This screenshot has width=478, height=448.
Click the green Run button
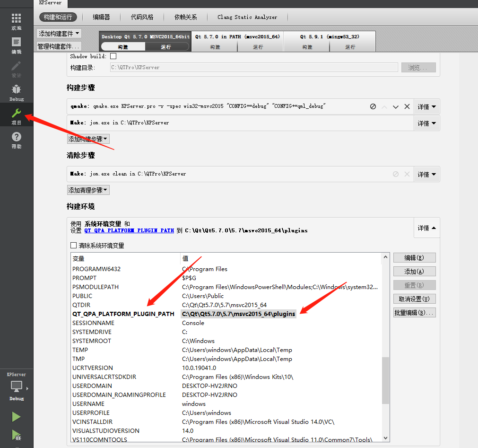(x=16, y=416)
